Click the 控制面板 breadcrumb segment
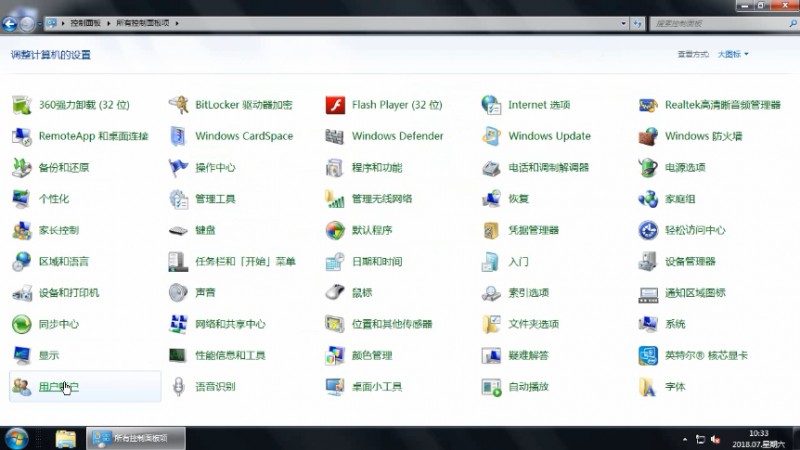 85,23
